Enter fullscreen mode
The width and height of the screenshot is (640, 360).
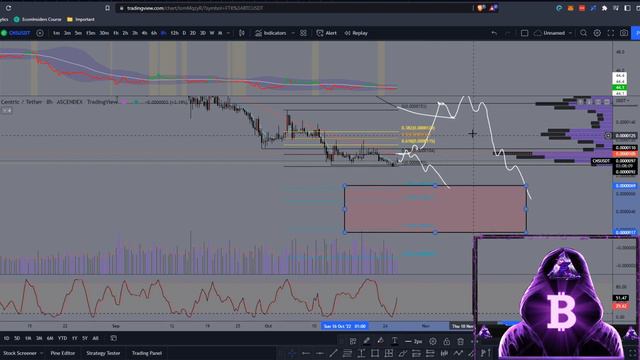pos(611,33)
